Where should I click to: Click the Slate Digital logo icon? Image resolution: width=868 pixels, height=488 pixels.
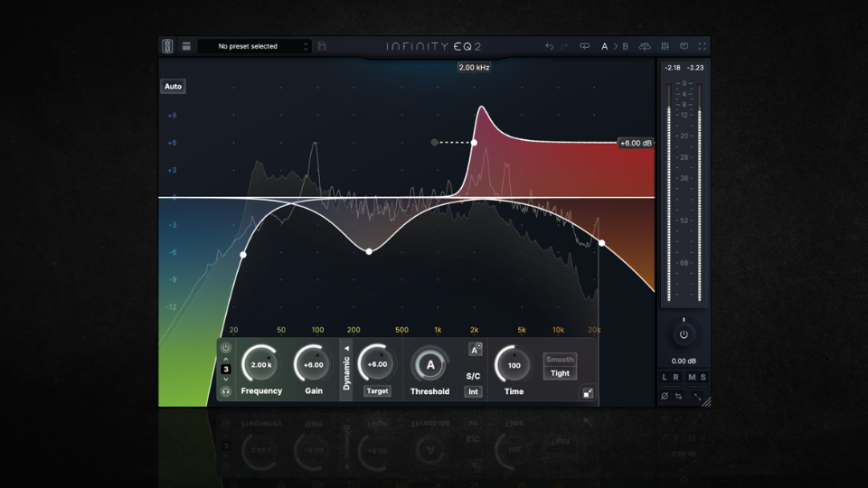pos(167,46)
